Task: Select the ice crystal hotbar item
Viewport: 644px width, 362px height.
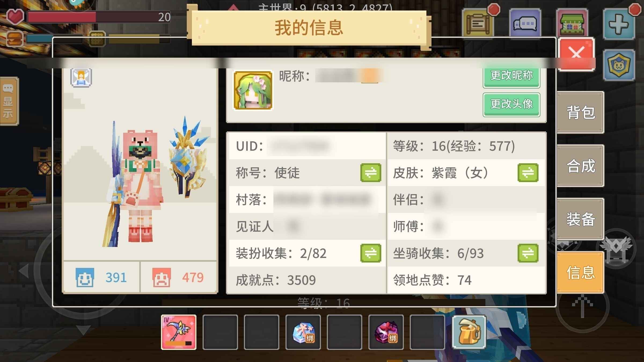Action: [x=303, y=332]
